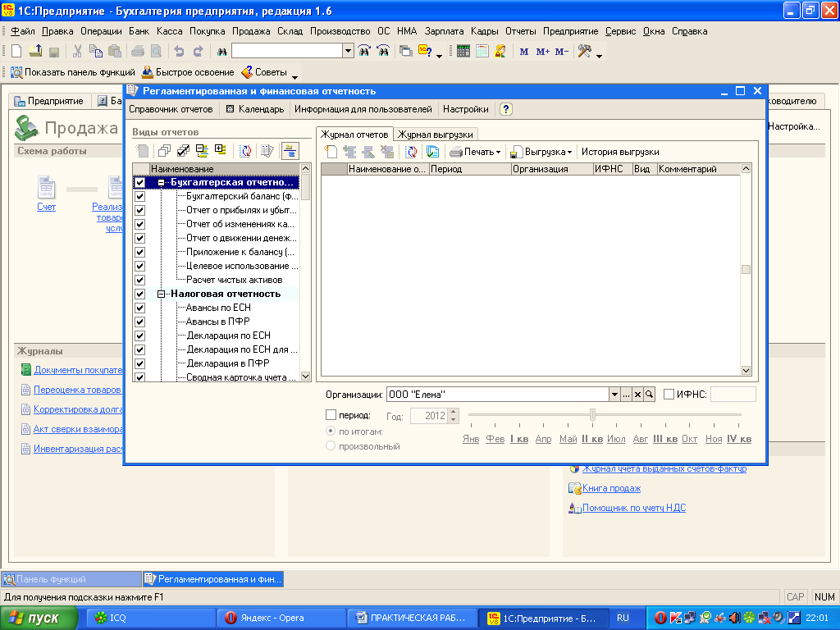
Task: Enable the период checkbox
Action: [331, 414]
